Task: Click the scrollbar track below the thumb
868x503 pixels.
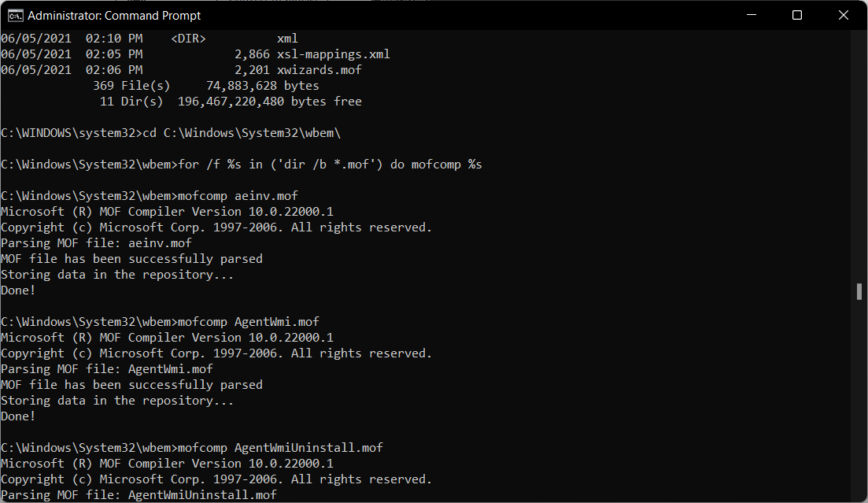Action: (x=859, y=394)
